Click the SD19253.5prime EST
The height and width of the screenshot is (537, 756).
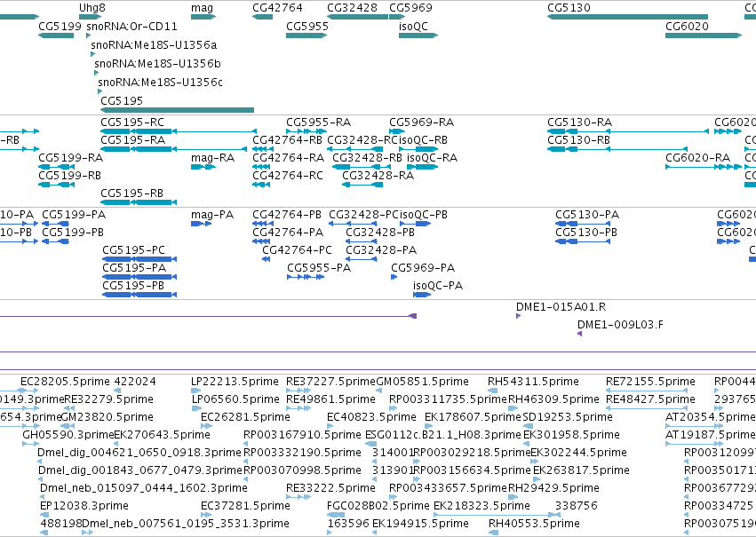[528, 426]
